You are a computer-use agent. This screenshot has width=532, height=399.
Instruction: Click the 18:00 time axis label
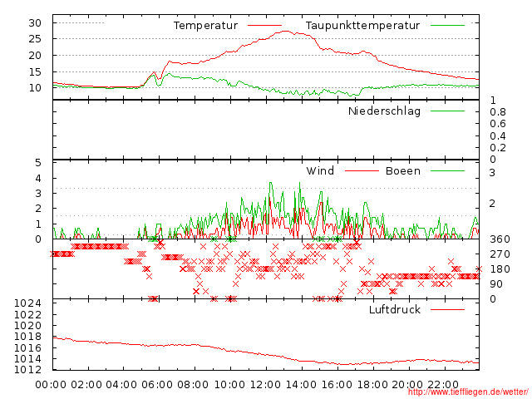point(372,385)
